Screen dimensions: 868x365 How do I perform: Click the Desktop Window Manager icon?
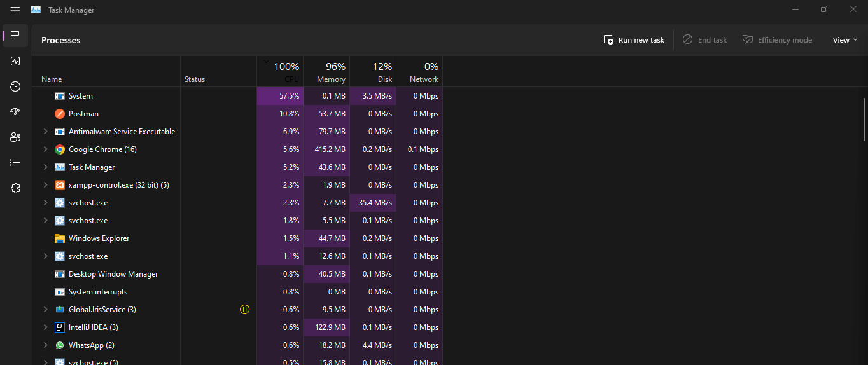point(60,274)
